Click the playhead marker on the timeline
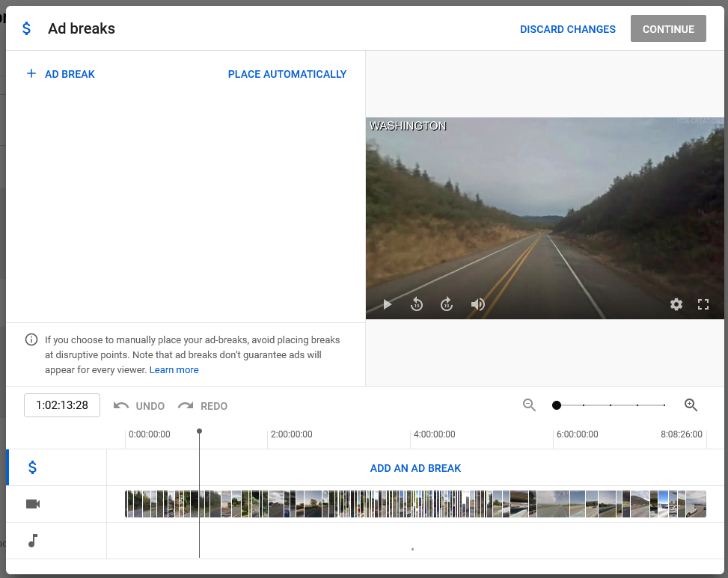728x578 pixels. click(199, 431)
